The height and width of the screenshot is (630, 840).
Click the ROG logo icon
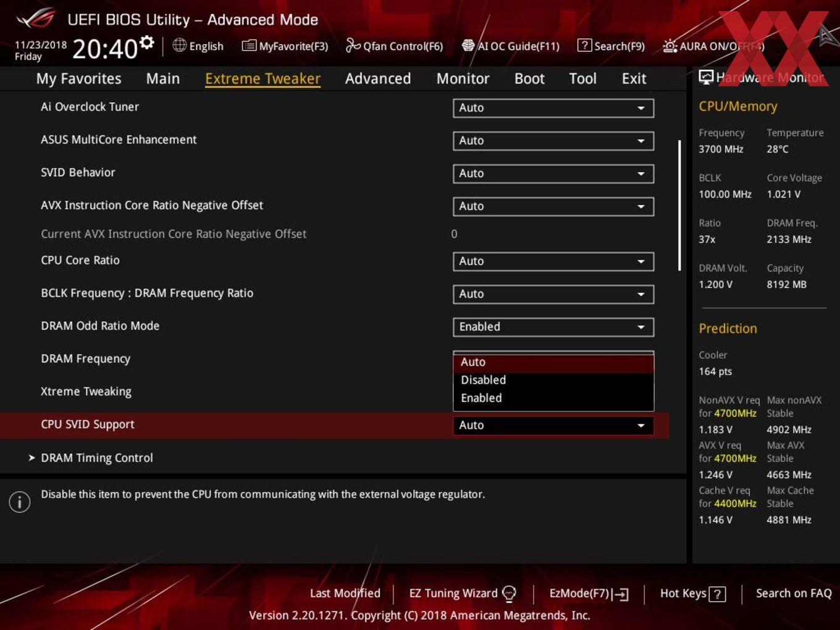36,19
